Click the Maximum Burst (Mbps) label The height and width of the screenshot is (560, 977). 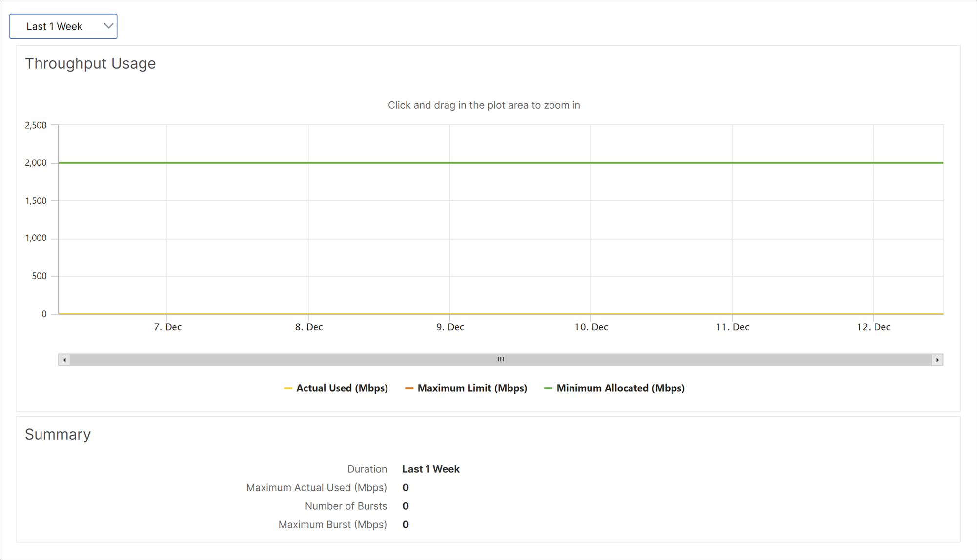[x=332, y=525]
